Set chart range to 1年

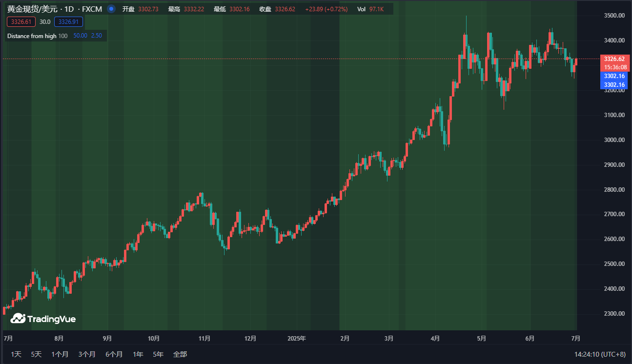tap(138, 354)
